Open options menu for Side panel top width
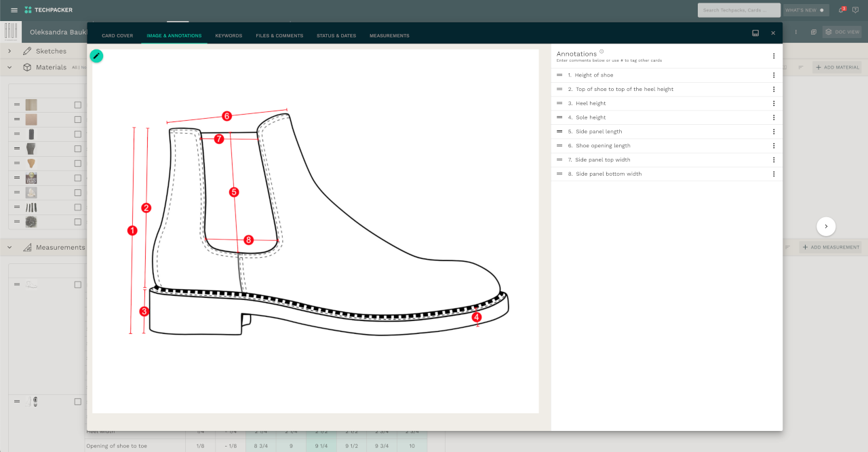The image size is (868, 452). tap(774, 160)
